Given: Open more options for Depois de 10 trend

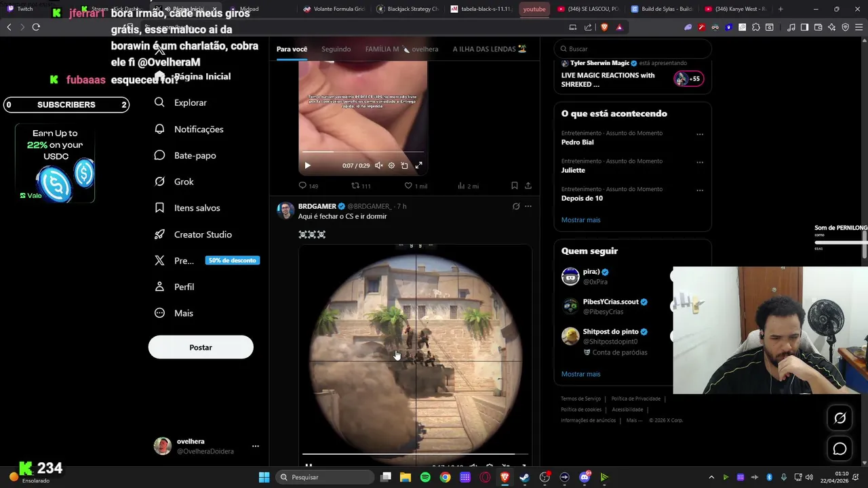Looking at the screenshot, I should [x=700, y=190].
